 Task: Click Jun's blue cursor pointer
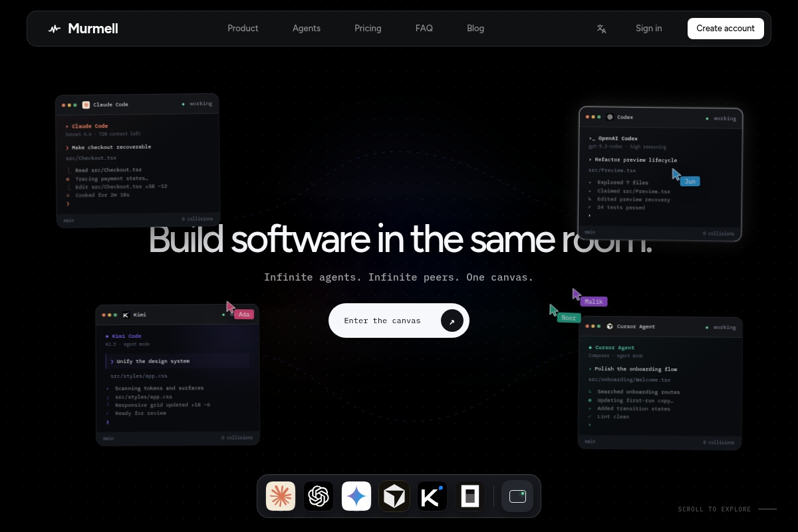pyautogui.click(x=676, y=174)
